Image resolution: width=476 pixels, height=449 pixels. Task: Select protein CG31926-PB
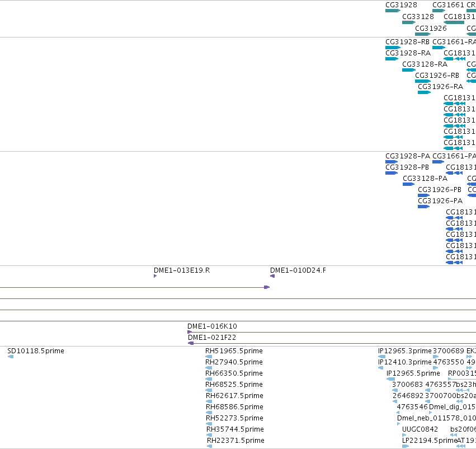click(x=423, y=195)
